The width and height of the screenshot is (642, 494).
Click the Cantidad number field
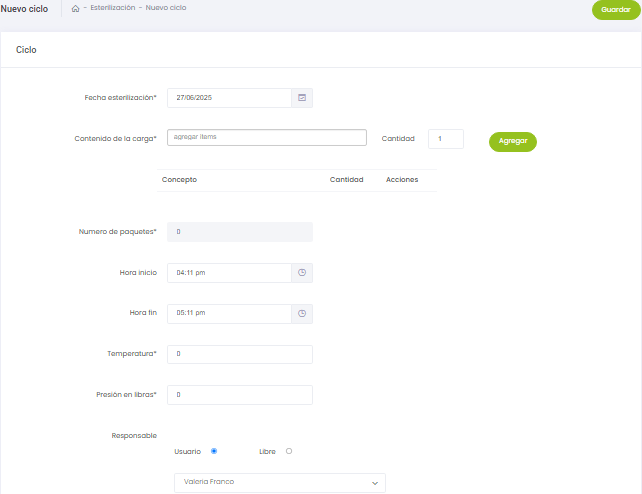[445, 139]
